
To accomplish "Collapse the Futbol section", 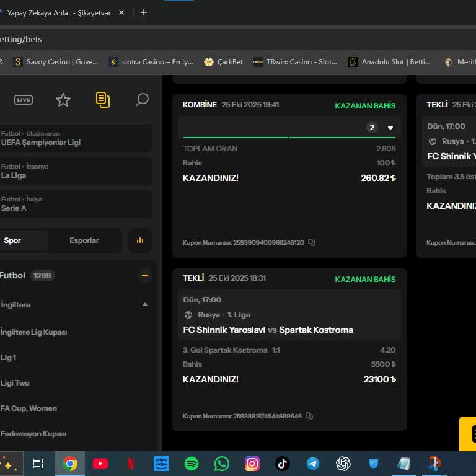I will (x=145, y=275).
